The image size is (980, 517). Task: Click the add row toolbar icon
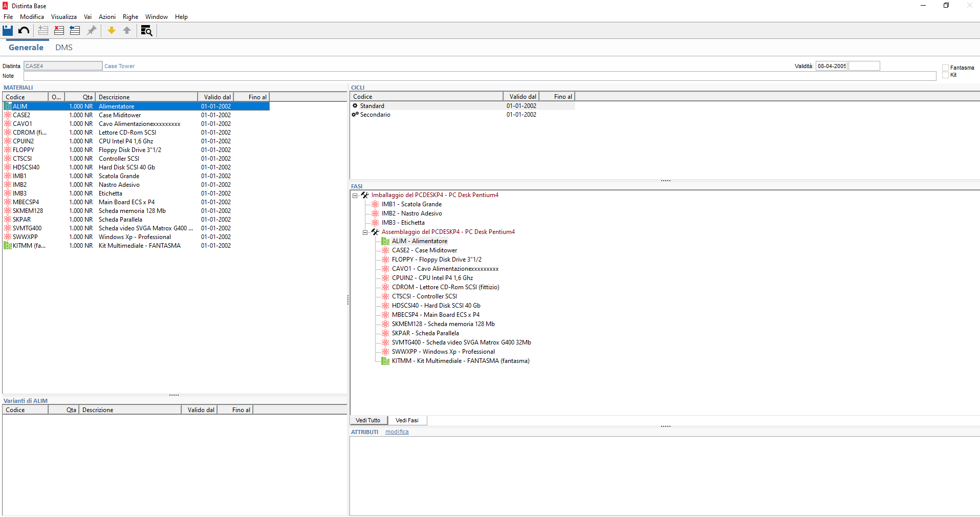[43, 31]
